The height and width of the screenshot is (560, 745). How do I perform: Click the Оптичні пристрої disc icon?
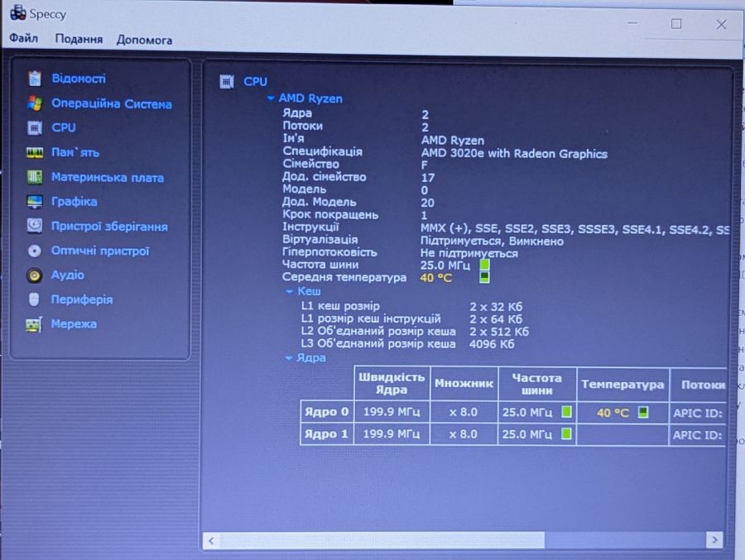(x=34, y=251)
